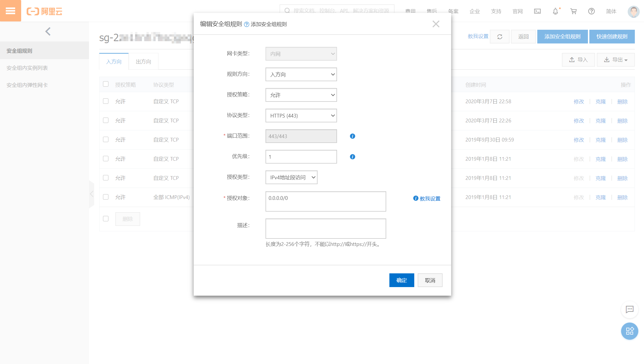Open the 授权策略 dropdown

coord(301,95)
